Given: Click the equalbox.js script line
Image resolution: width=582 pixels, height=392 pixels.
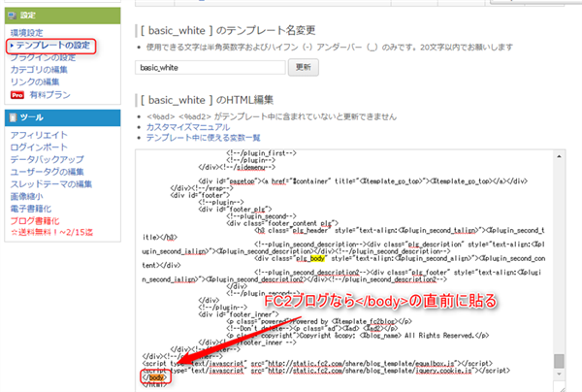Looking at the screenshot, I should (x=317, y=364).
